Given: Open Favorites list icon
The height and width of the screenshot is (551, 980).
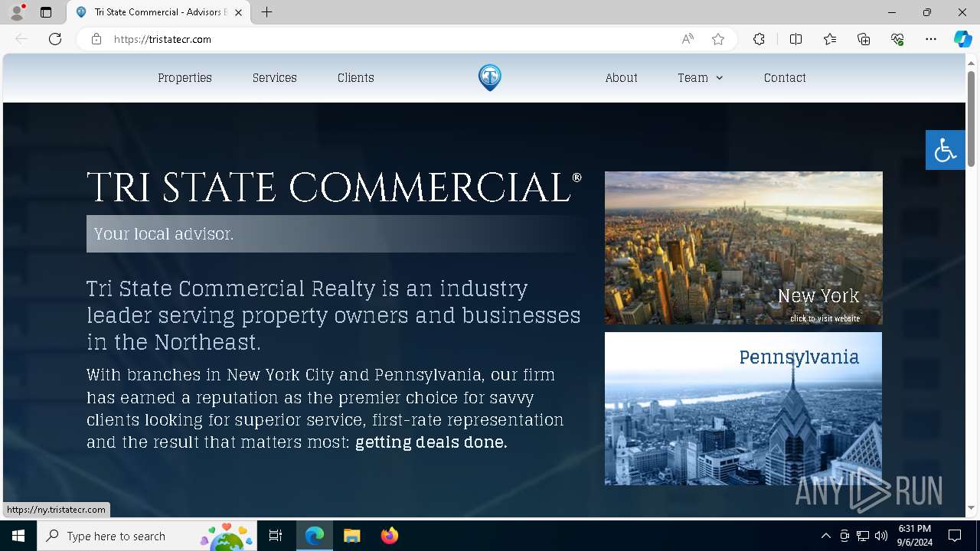Looking at the screenshot, I should coord(830,39).
